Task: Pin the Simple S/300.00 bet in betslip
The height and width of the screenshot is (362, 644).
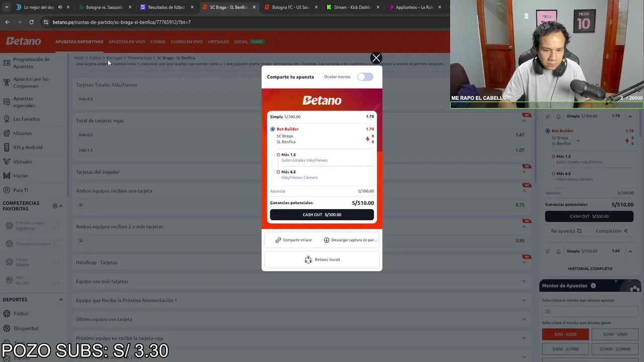Action: click(x=548, y=116)
